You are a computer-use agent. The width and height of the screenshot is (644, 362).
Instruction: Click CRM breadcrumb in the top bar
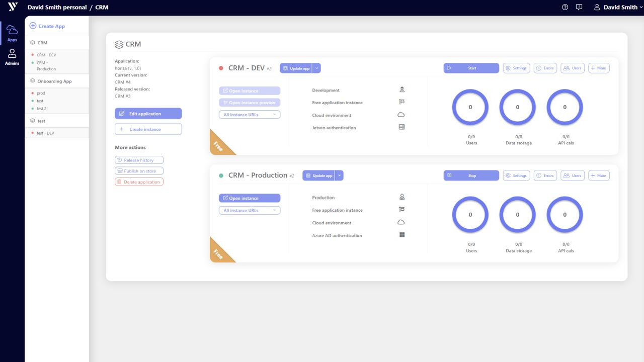102,8
